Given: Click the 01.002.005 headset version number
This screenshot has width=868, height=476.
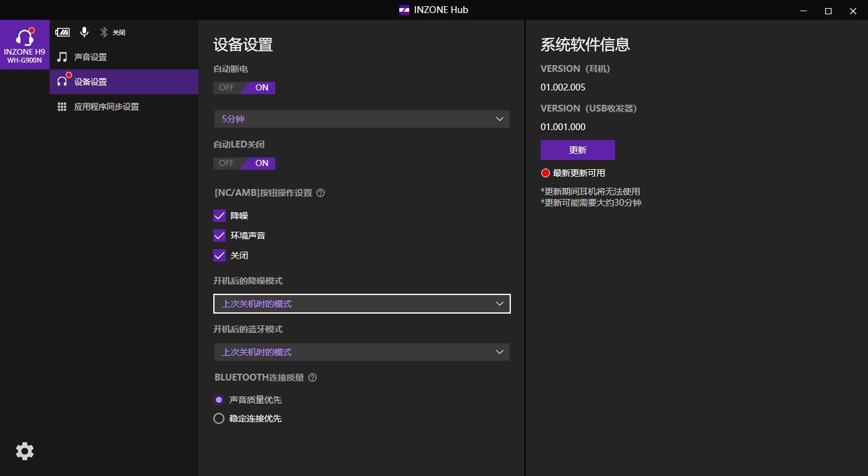Looking at the screenshot, I should (563, 87).
